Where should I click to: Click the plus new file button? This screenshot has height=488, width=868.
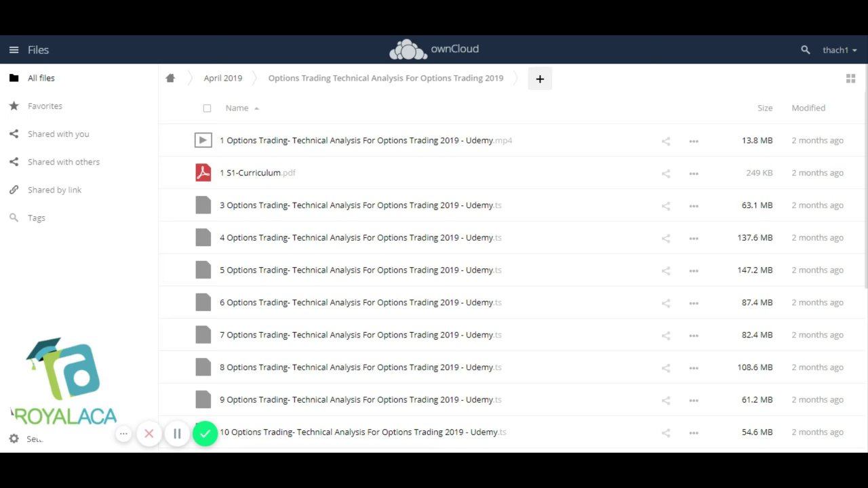click(540, 79)
